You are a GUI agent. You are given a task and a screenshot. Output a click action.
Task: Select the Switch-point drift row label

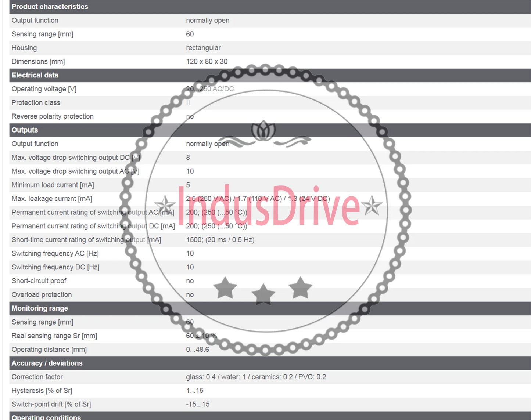click(51, 404)
